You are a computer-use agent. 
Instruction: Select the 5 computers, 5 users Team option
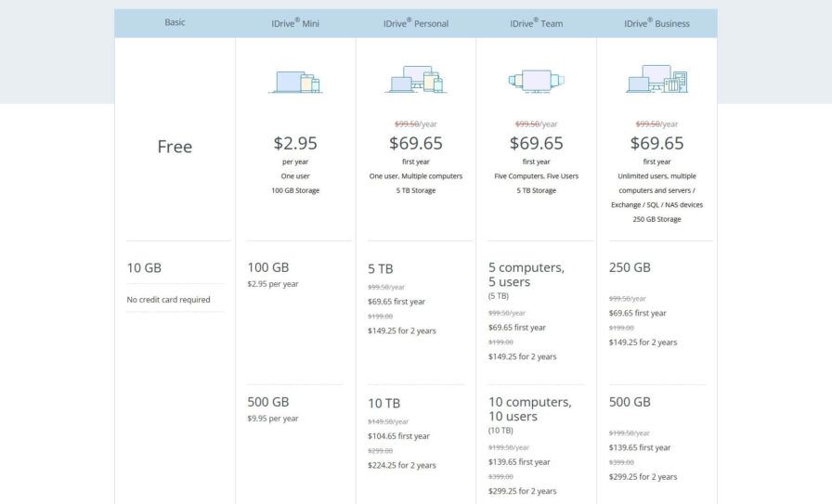pos(526,275)
